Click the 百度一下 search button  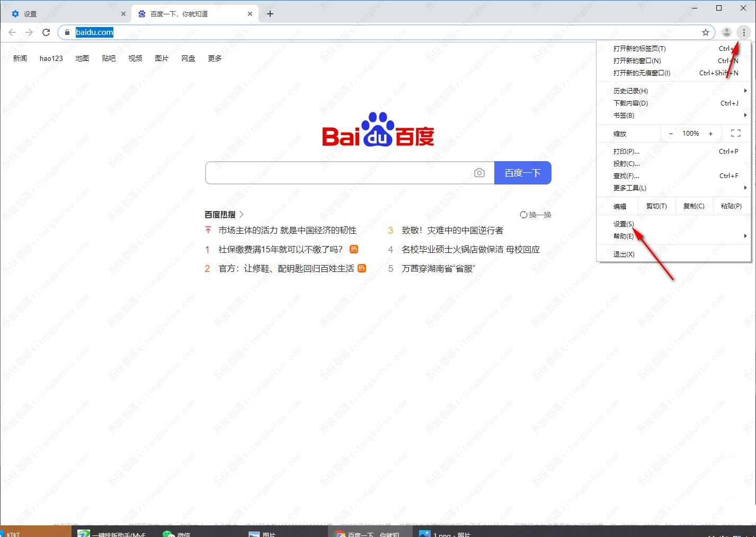[x=523, y=173]
